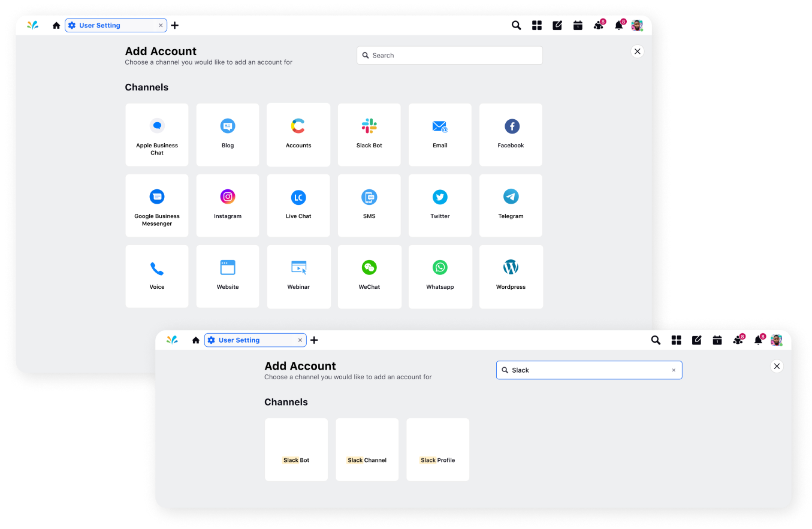Click the Sprinklr logo in back window
The height and width of the screenshot is (529, 812).
point(33,25)
